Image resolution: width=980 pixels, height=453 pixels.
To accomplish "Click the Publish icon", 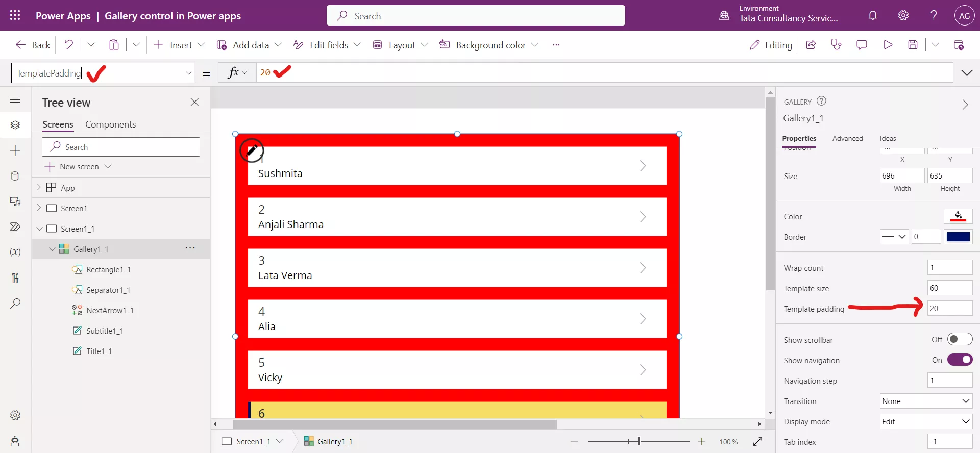I will tap(959, 45).
